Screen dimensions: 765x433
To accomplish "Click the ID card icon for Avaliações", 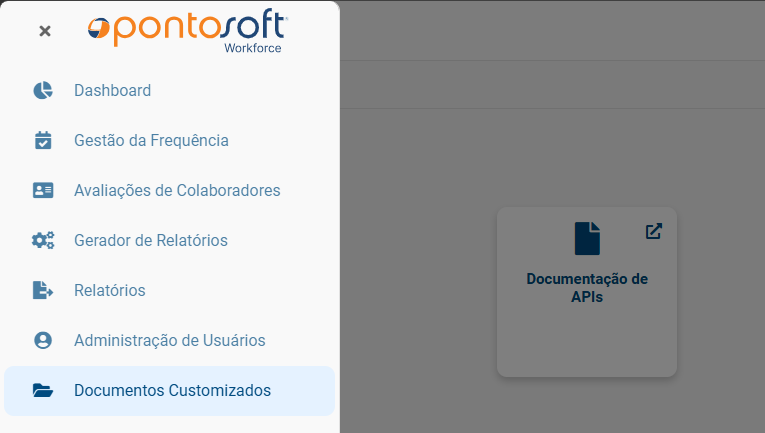I will coord(43,190).
